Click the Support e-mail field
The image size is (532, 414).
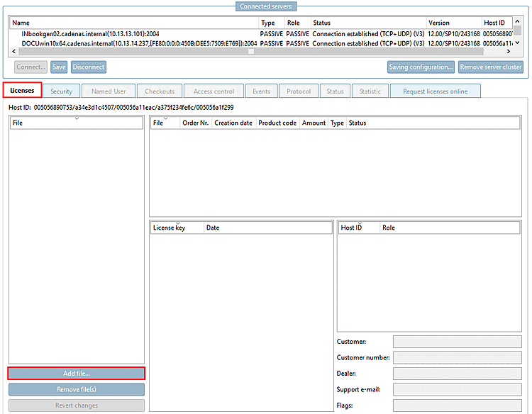point(457,389)
